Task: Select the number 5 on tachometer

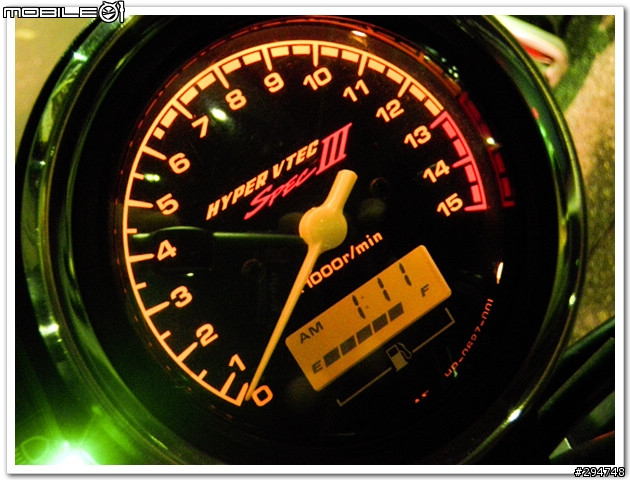Action: click(x=168, y=204)
